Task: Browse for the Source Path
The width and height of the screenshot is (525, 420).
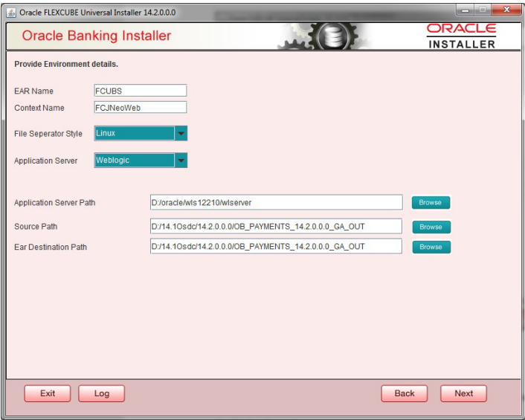Action: point(431,227)
